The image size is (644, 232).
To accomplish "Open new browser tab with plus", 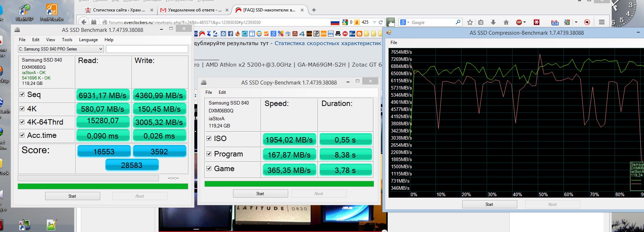I will [314, 10].
